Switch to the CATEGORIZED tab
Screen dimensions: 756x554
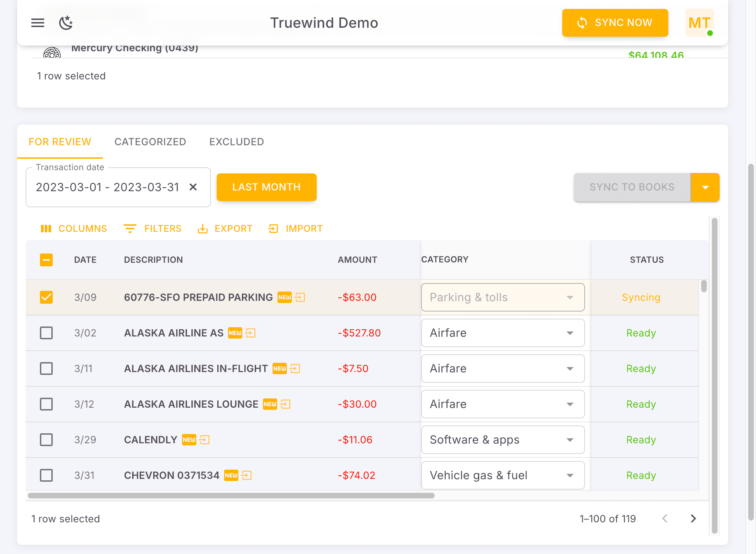(x=150, y=142)
